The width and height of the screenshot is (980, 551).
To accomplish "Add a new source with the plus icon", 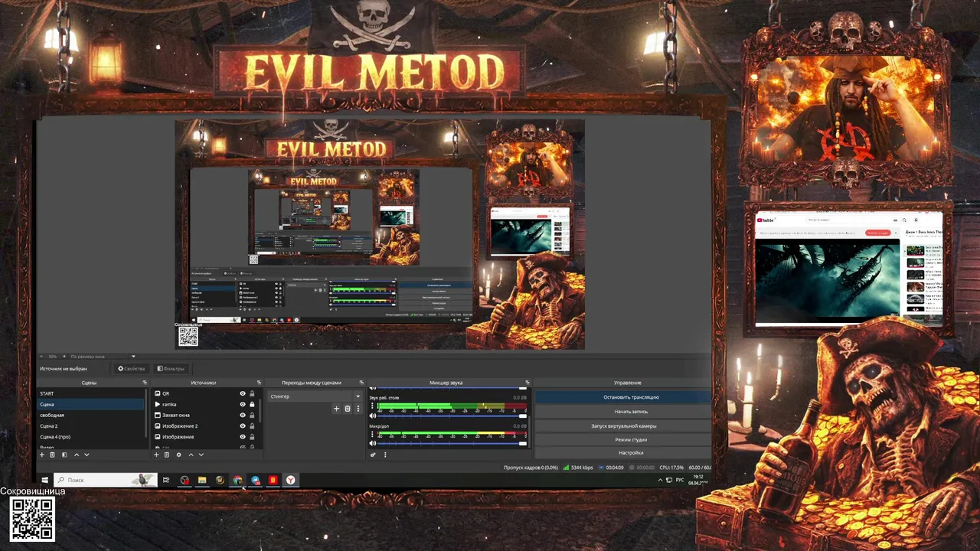I will click(x=156, y=455).
